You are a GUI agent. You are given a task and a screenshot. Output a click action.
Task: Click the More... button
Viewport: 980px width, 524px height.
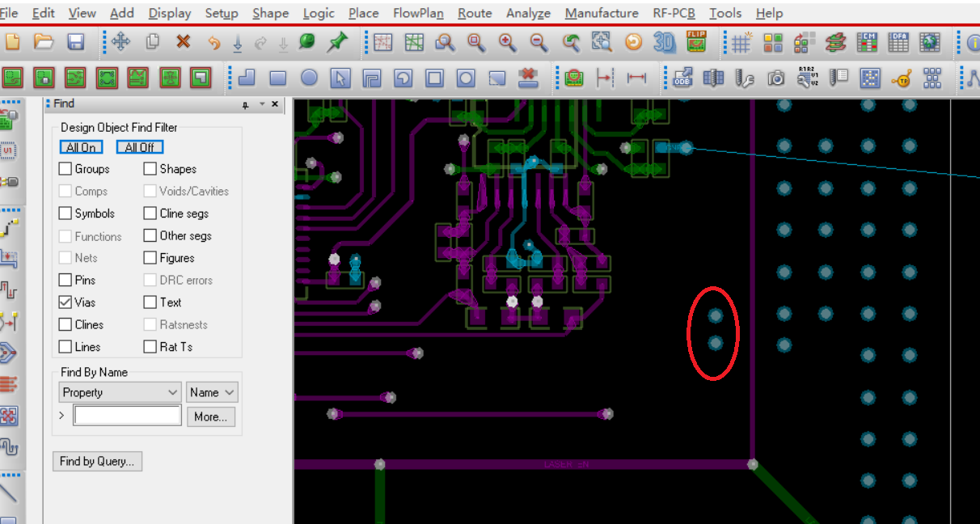(211, 416)
